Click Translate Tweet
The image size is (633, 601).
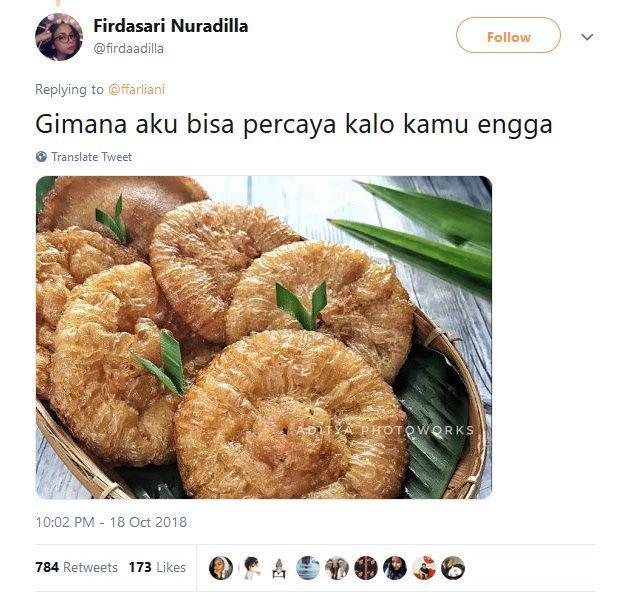tap(91, 157)
